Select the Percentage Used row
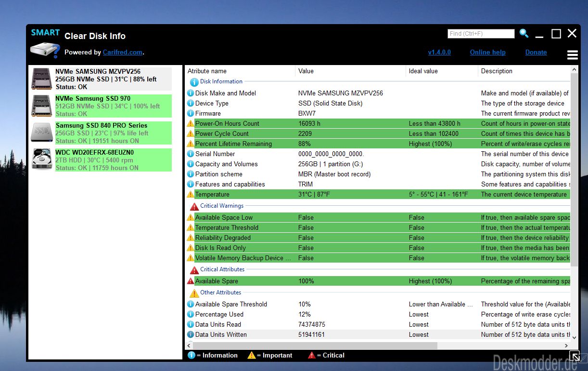Screen dimensions: 588x371 click(x=378, y=314)
